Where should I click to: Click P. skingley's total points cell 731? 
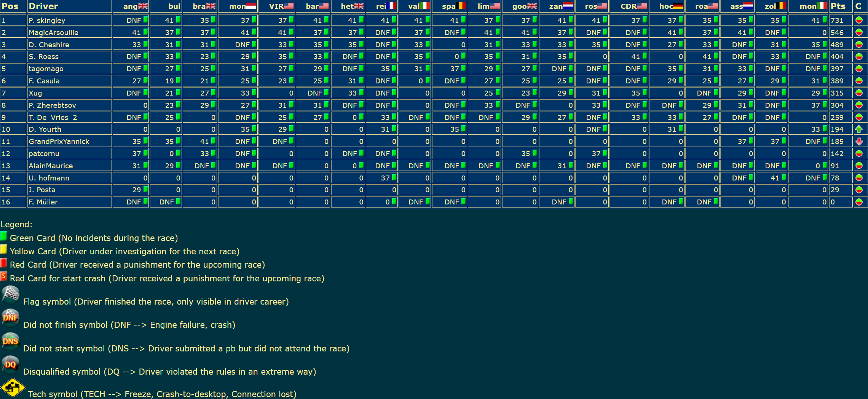[837, 21]
